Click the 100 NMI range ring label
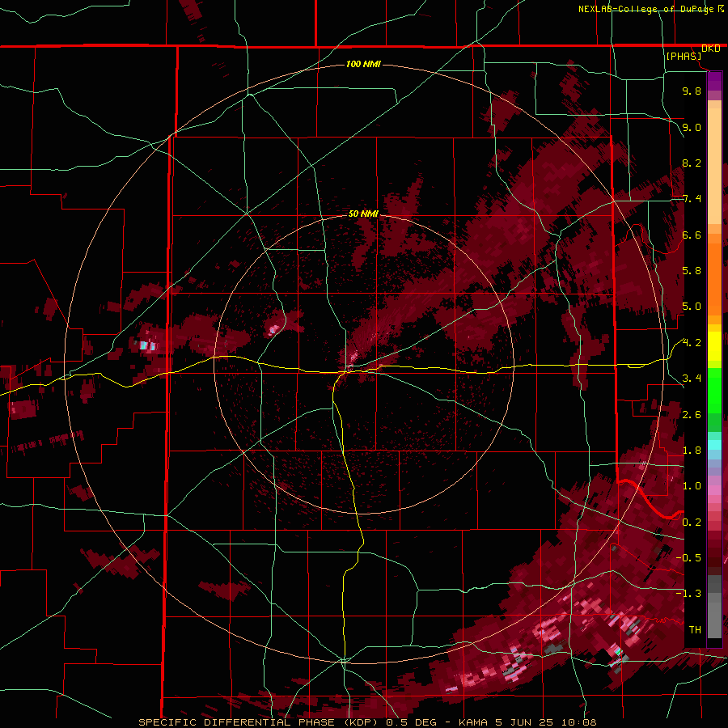This screenshot has width=728, height=728. 363,64
